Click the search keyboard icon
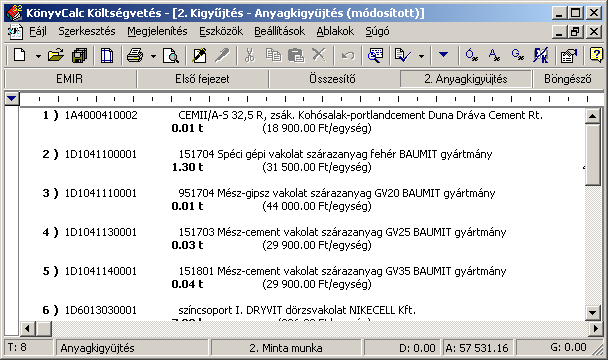The width and height of the screenshot is (608, 360). point(375,55)
